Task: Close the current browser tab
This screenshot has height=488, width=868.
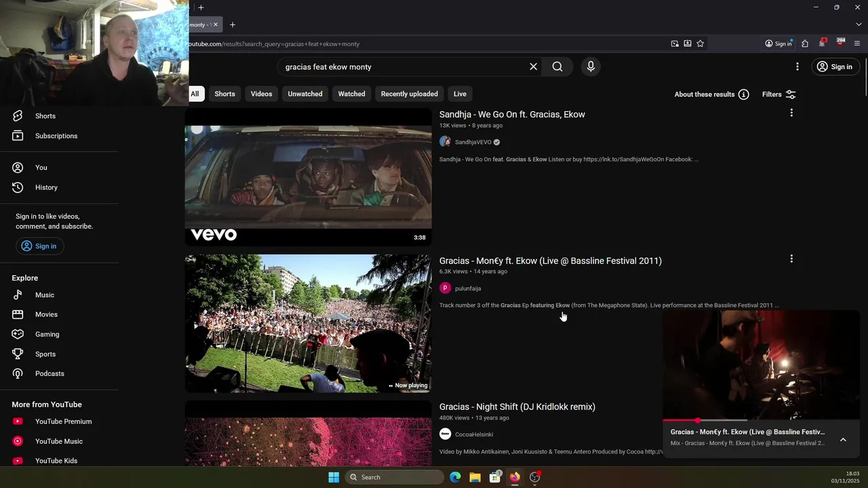Action: click(216, 24)
